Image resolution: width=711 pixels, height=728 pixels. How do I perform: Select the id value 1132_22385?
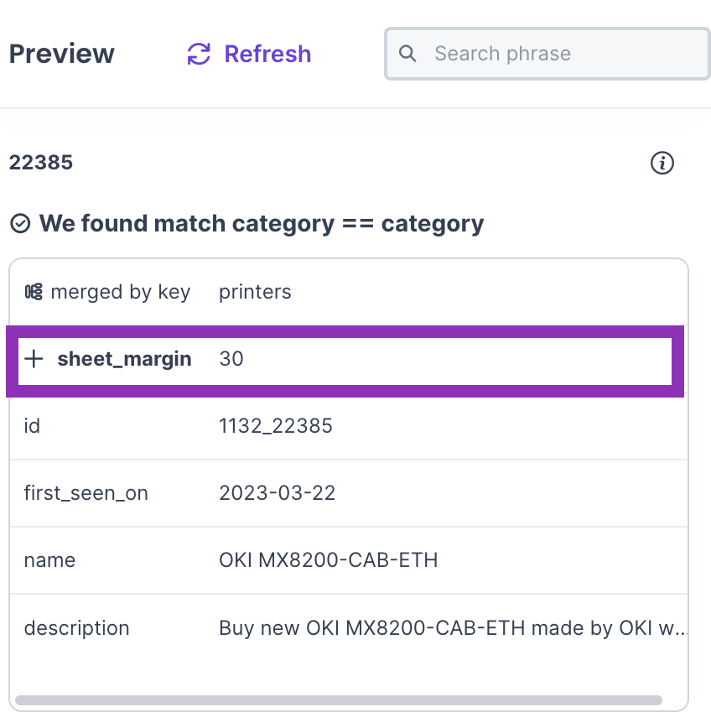click(x=276, y=426)
